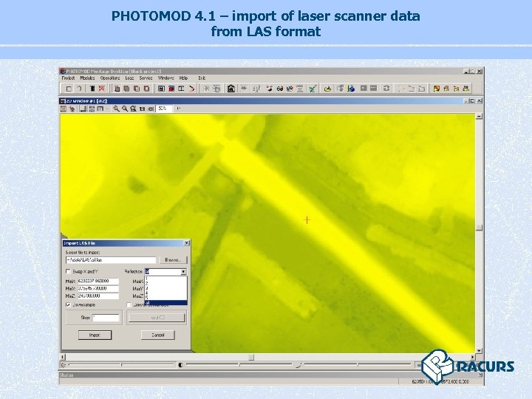Click the red-filled square toolbar icon
The image size is (532, 399).
[171, 89]
